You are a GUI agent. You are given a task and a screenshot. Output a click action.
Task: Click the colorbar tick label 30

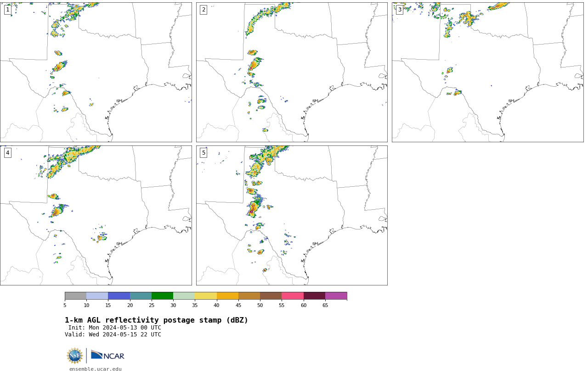point(173,305)
